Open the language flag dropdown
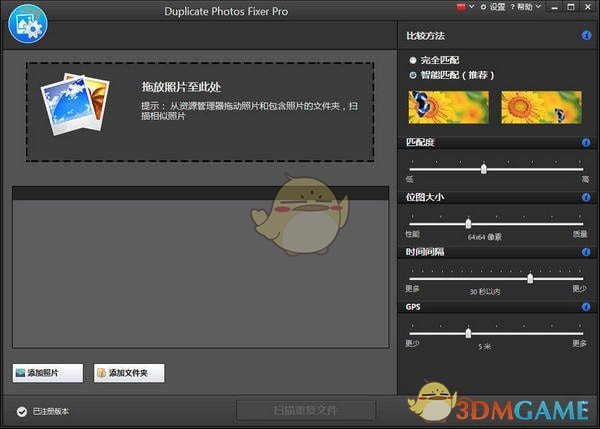600x429 pixels. pyautogui.click(x=463, y=7)
